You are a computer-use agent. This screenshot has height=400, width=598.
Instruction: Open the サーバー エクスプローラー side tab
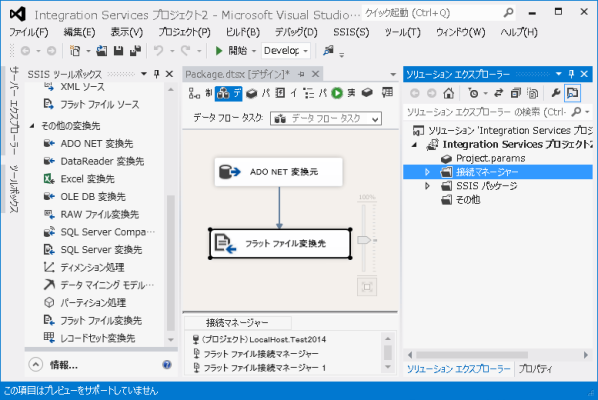click(14, 111)
